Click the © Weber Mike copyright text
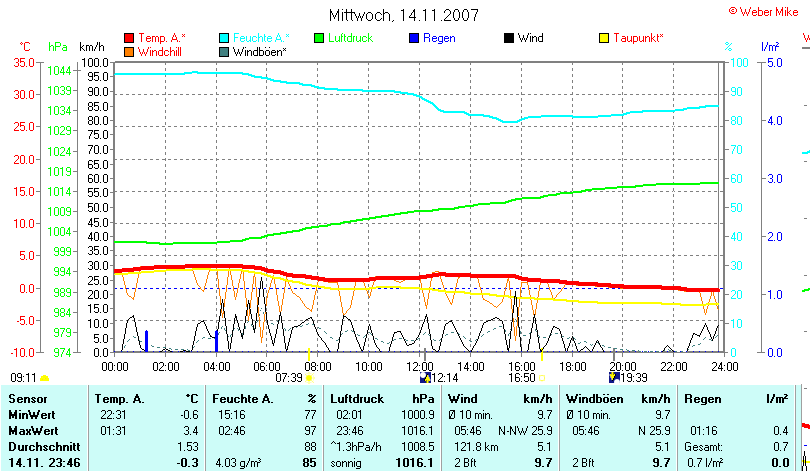The height and width of the screenshot is (471, 810). pyautogui.click(x=764, y=11)
